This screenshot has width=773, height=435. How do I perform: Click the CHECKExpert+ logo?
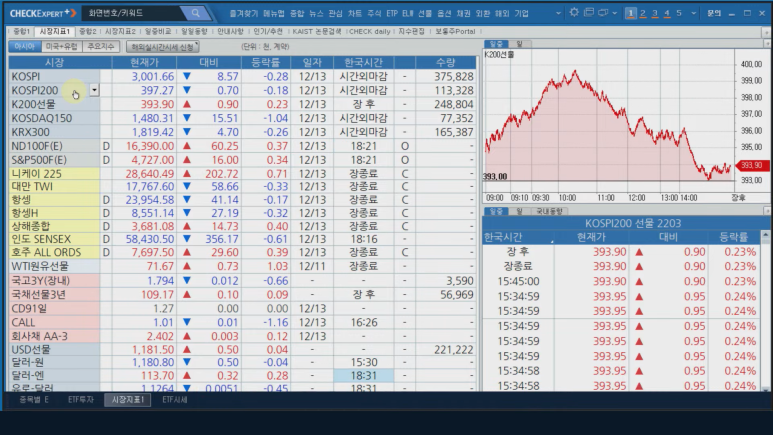pyautogui.click(x=43, y=13)
